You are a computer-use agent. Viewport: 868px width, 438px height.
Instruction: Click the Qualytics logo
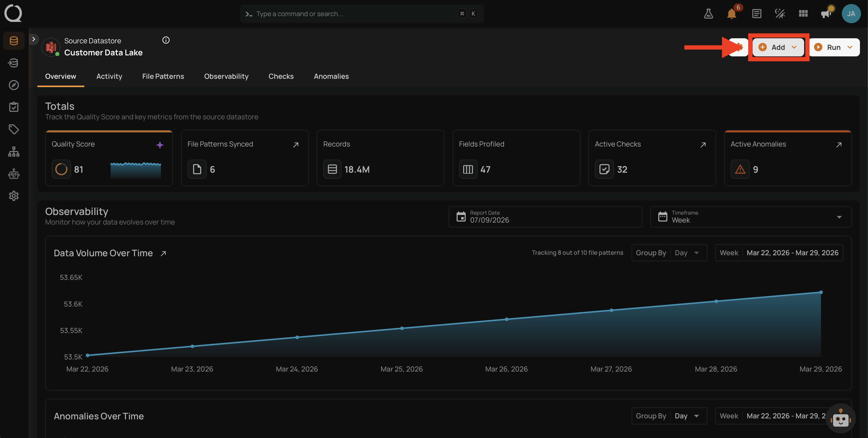13,13
